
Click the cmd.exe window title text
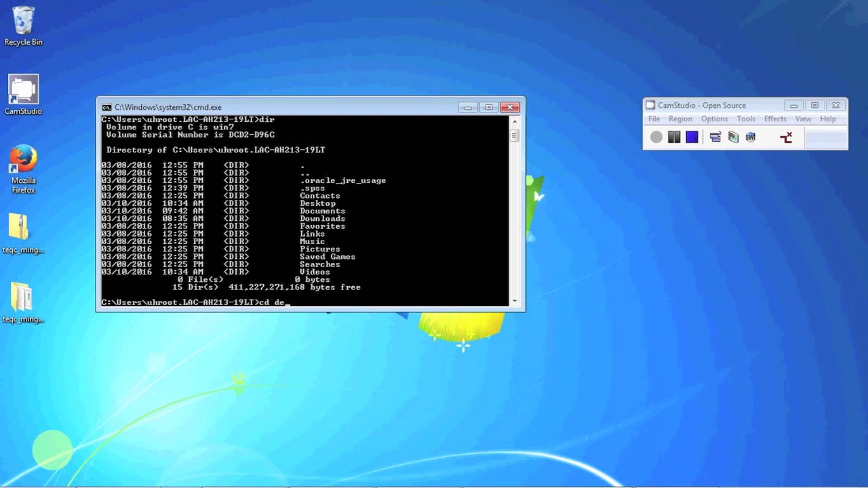click(168, 107)
